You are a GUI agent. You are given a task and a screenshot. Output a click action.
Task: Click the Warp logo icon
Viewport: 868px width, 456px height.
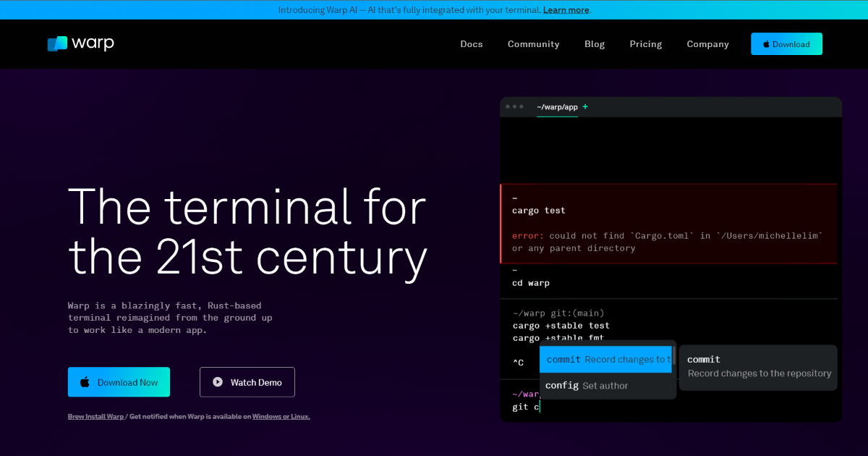(x=57, y=44)
